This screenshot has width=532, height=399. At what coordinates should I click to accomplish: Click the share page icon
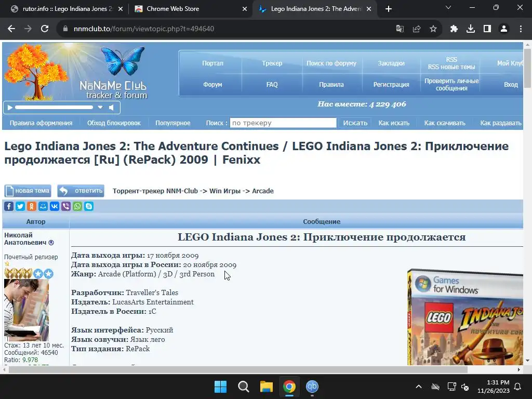tap(417, 29)
